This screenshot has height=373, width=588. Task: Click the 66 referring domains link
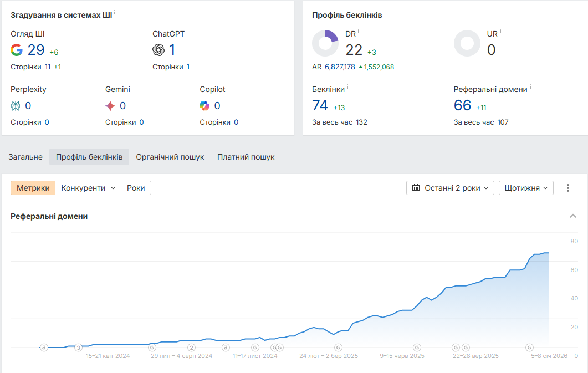pos(462,105)
